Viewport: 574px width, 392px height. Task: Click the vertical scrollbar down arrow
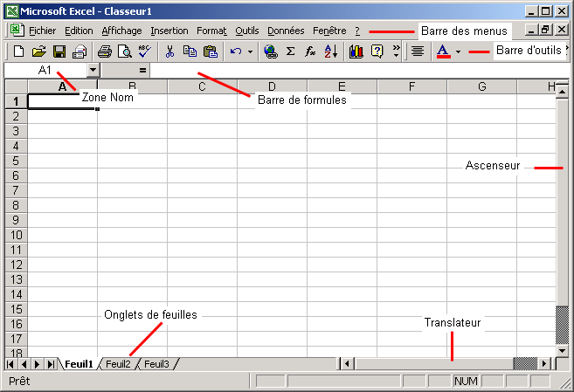(563, 351)
